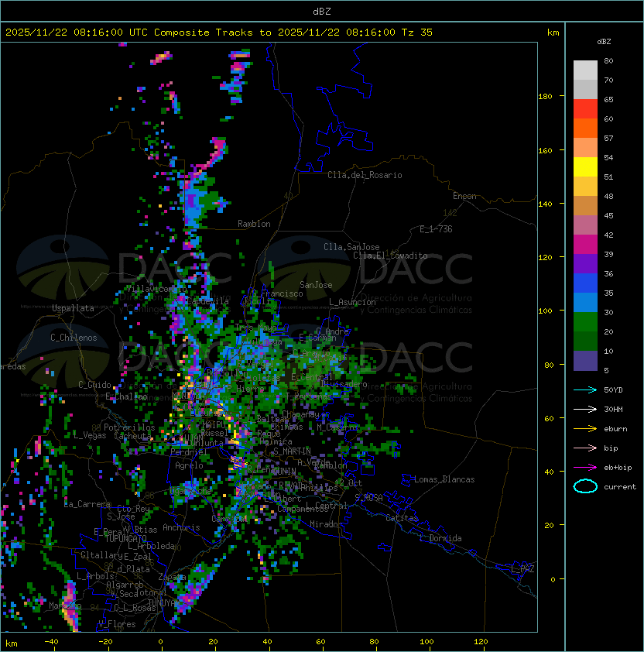Click the Chapanay map label
The image size is (644, 652).
click(x=300, y=414)
